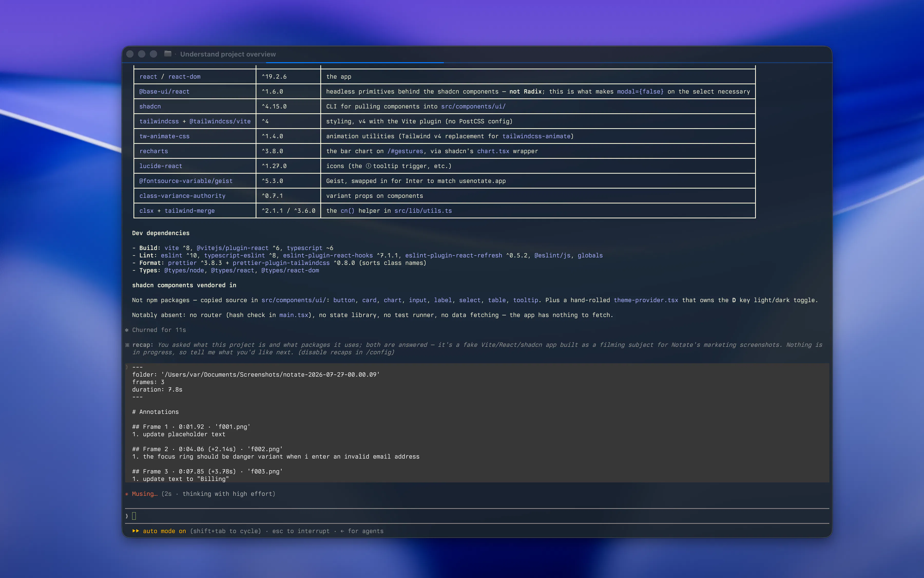Click the 'auto mode on' status indicator
This screenshot has height=578, width=924.
(164, 531)
